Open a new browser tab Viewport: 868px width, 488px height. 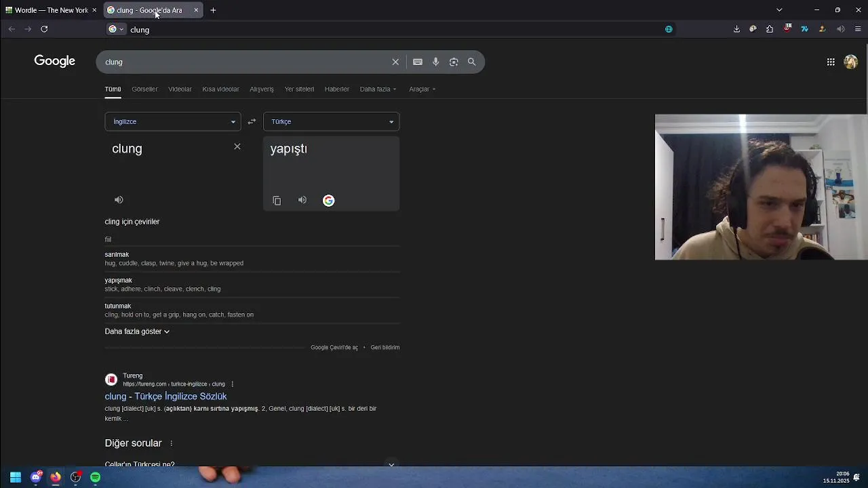(213, 10)
